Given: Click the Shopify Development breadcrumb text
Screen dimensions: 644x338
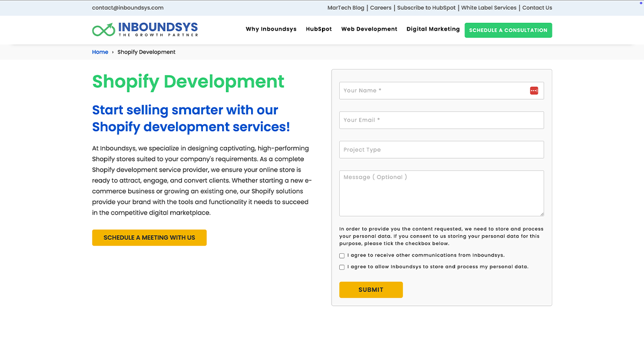Looking at the screenshot, I should 147,52.
